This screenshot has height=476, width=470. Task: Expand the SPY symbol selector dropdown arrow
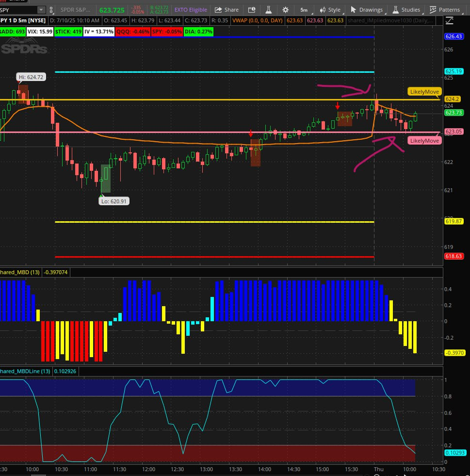[41, 10]
